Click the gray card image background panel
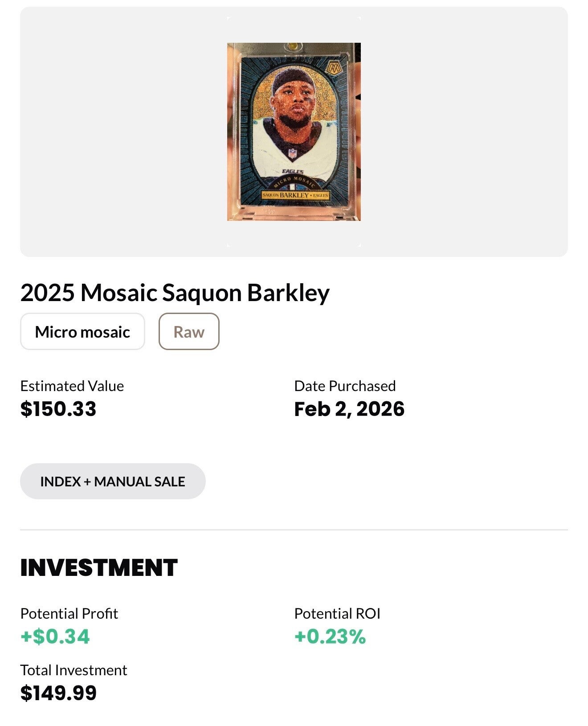The image size is (588, 726). (111, 134)
